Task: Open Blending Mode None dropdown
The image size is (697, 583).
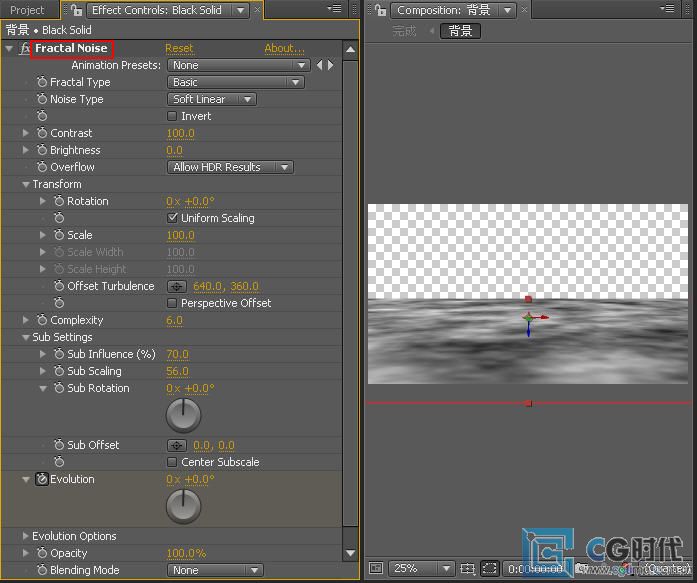Action: pos(215,570)
